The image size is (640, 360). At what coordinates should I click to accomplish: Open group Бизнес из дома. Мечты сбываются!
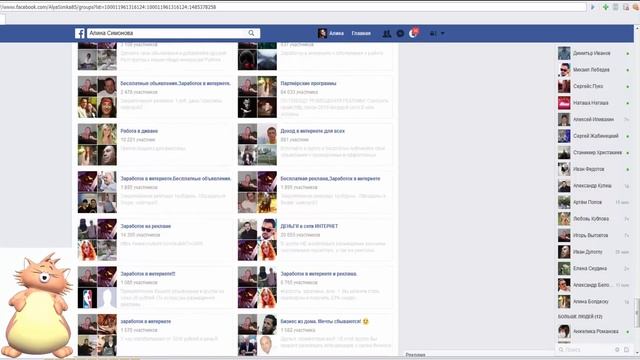click(324, 322)
